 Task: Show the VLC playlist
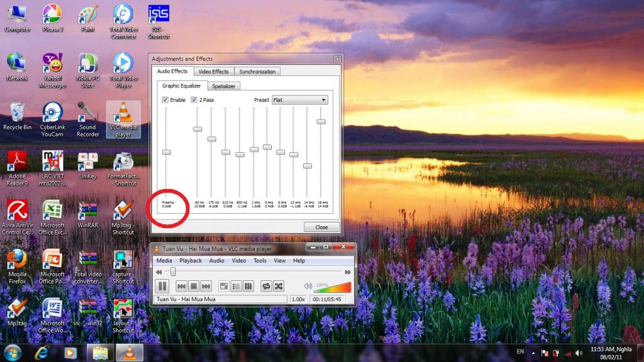click(x=236, y=286)
